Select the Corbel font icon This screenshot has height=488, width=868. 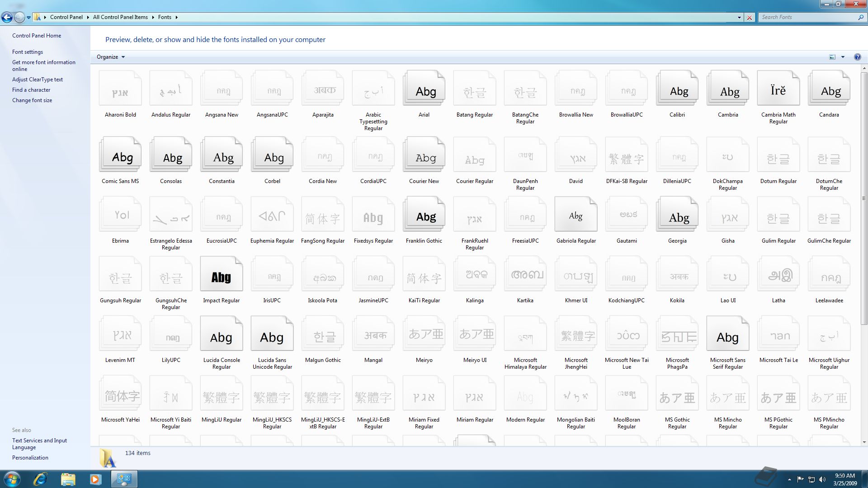(x=272, y=155)
